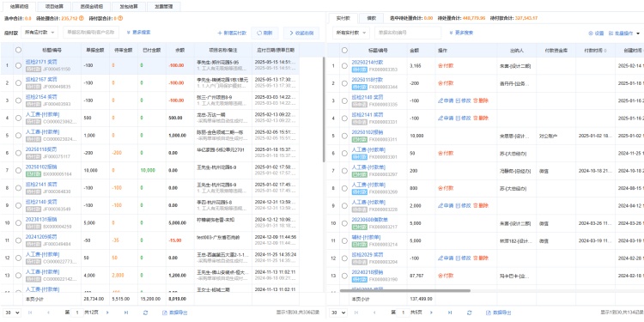Click the right table horizontal scrollbar

tap(405, 290)
